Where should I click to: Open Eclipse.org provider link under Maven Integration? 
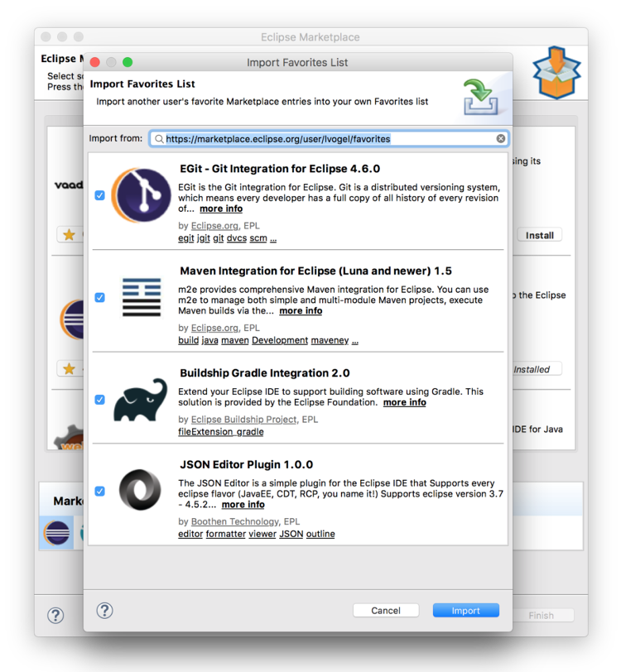[x=214, y=328]
